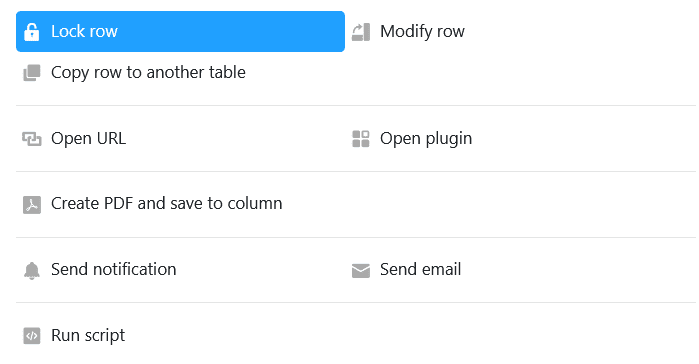699x364 pixels.
Task: Click the stacked copy pages icon
Action: point(32,73)
